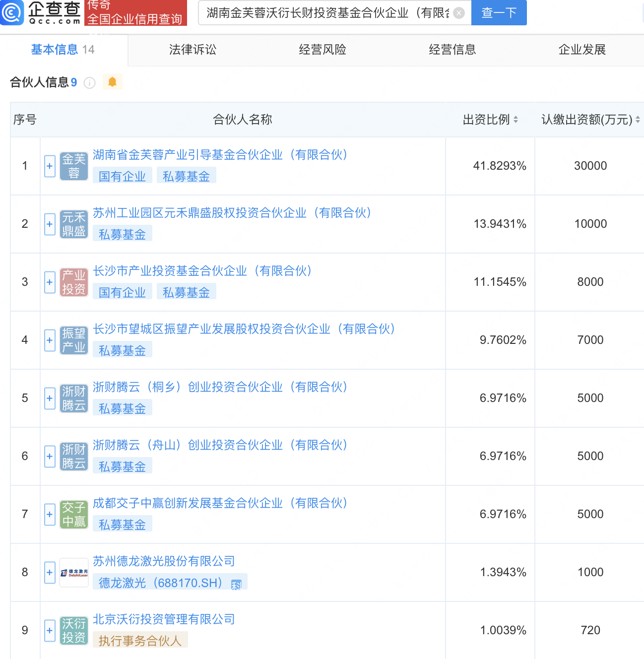Sort by 出资比例 column arrows

click(x=515, y=120)
